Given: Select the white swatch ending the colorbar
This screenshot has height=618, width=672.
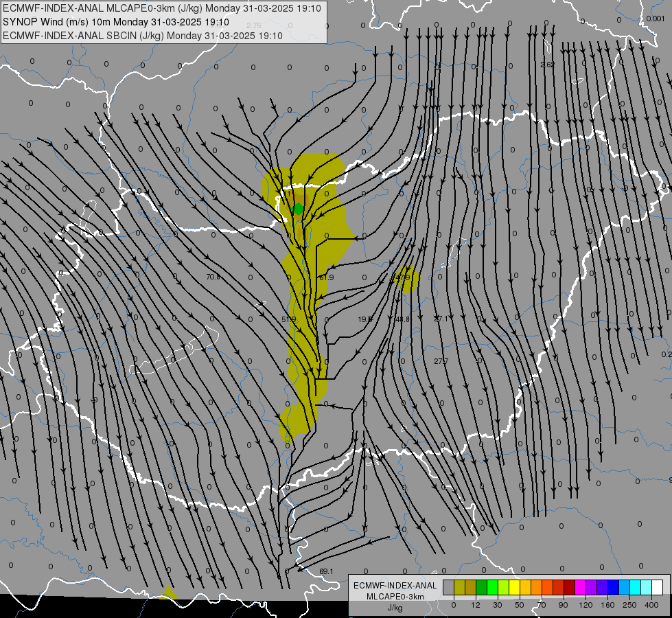Looking at the screenshot, I should pyautogui.click(x=658, y=587).
